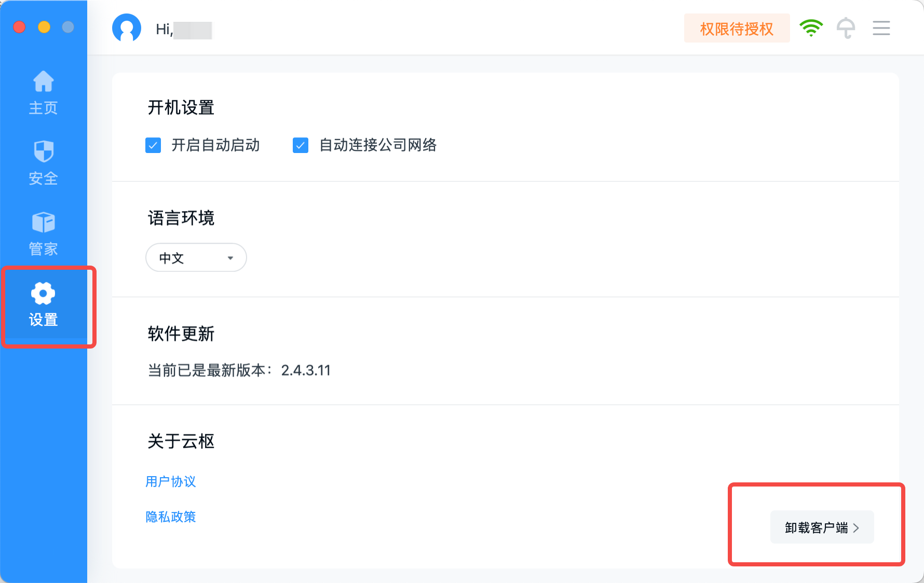Click the green Wi-Fi status icon
The height and width of the screenshot is (583, 924).
811,28
